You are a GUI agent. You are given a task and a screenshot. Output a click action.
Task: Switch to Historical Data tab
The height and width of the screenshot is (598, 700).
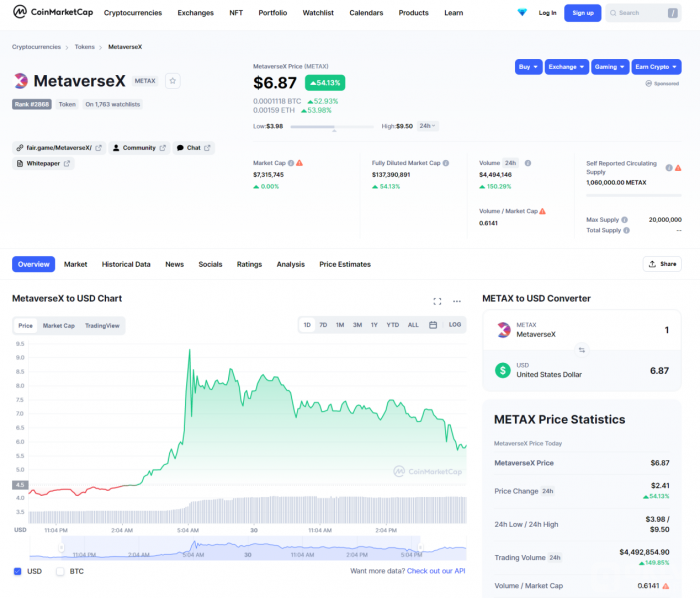coord(126,264)
